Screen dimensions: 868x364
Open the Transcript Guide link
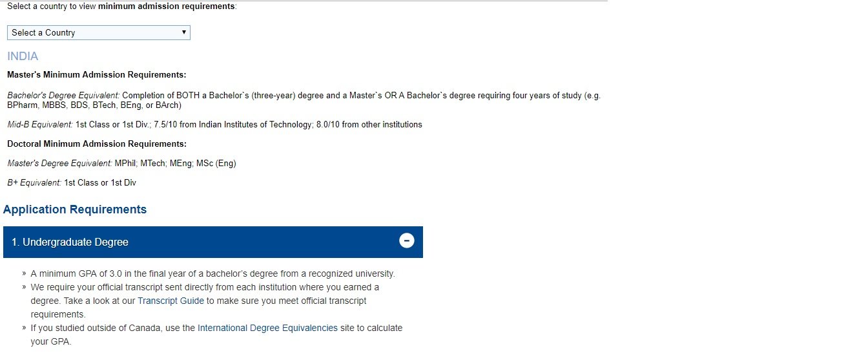170,301
